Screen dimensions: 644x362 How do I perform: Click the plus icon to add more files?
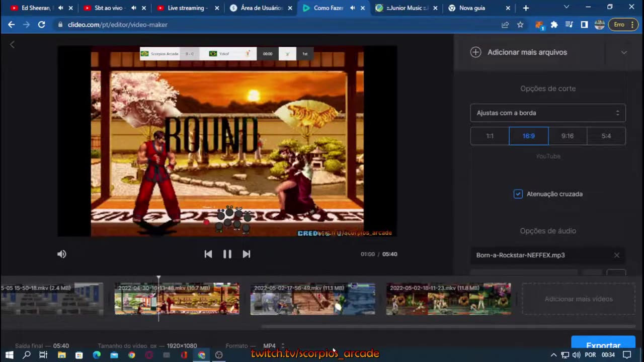pos(475,52)
